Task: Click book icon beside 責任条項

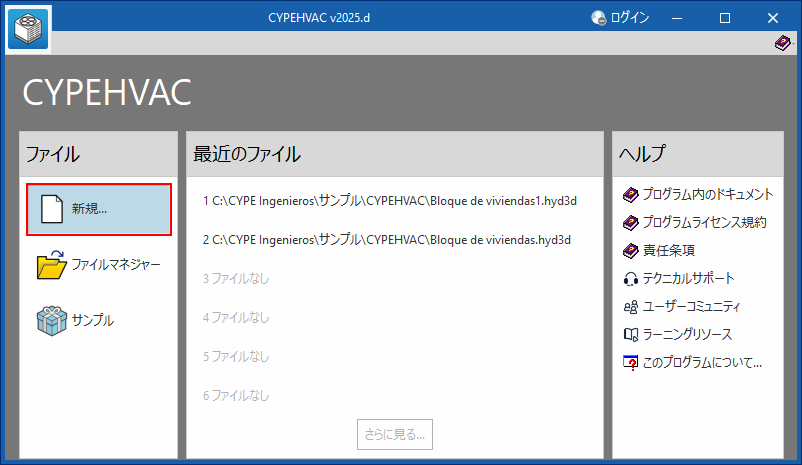Action: tap(631, 251)
